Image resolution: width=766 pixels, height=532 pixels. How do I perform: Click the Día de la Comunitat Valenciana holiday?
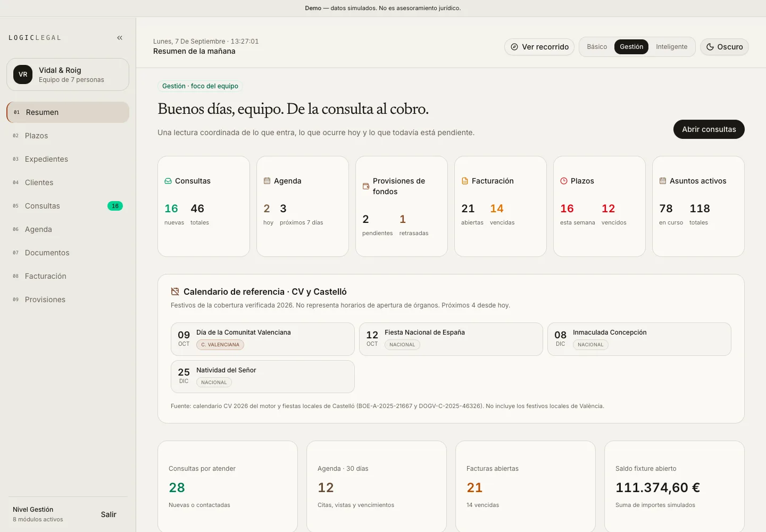(263, 339)
